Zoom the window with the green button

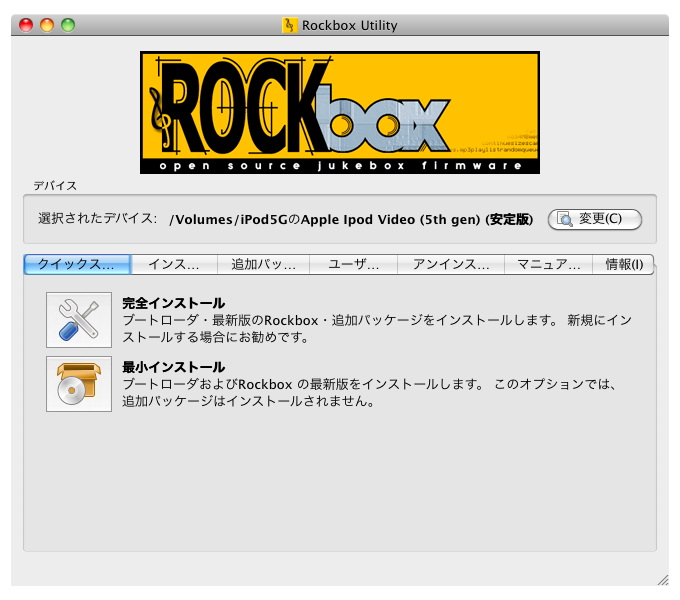coord(68,25)
